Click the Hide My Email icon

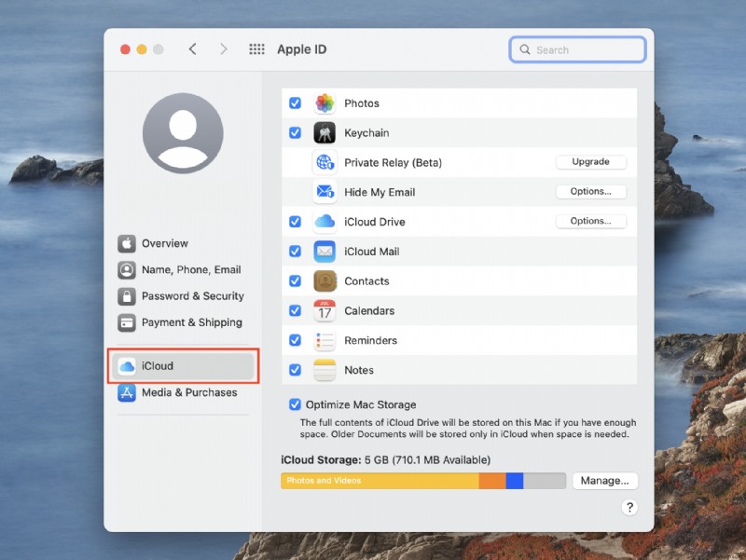pos(325,191)
